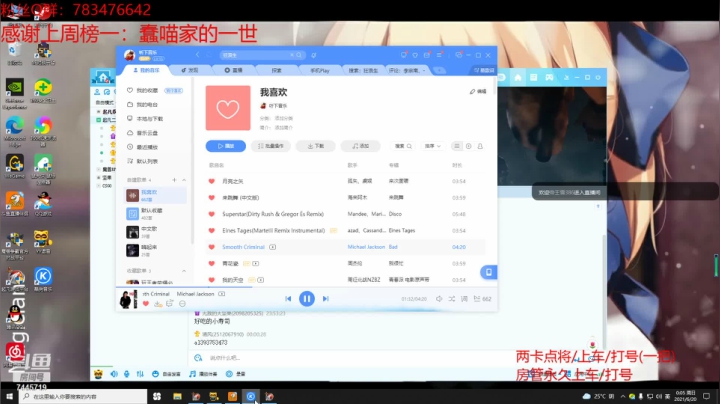The image size is (720, 404).
Task: Open comments icon in the player bar
Action: [170, 303]
